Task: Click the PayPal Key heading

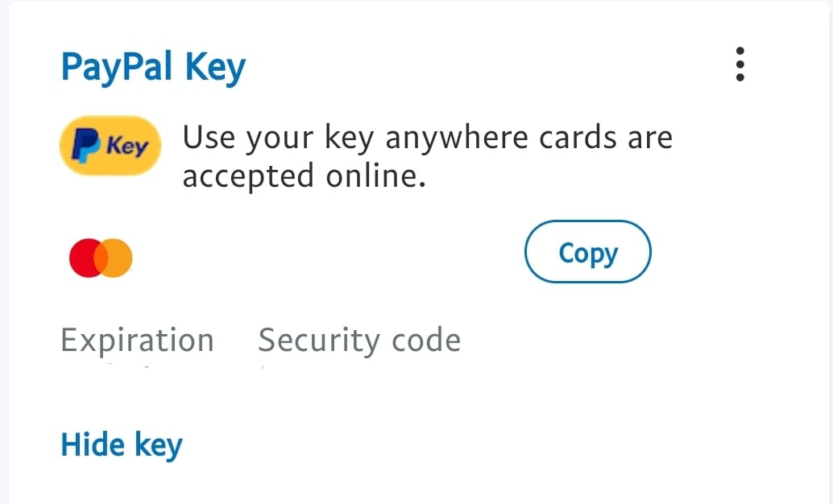Action: 153,67
